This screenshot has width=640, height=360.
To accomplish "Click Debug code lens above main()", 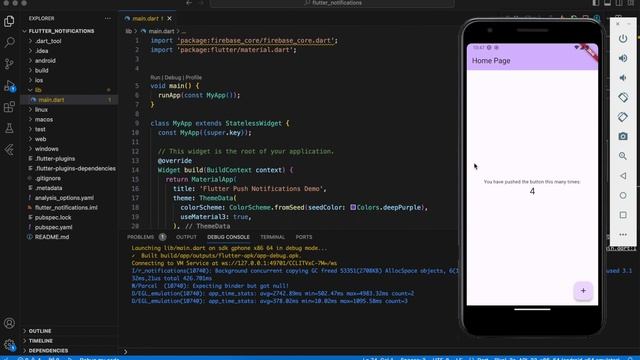I will click(x=173, y=77).
